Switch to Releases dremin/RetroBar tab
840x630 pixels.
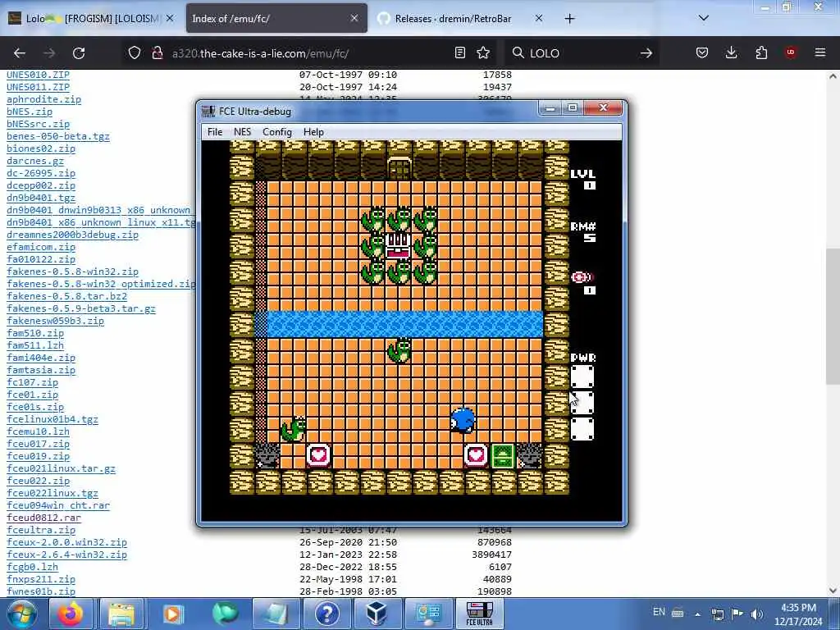[461, 19]
